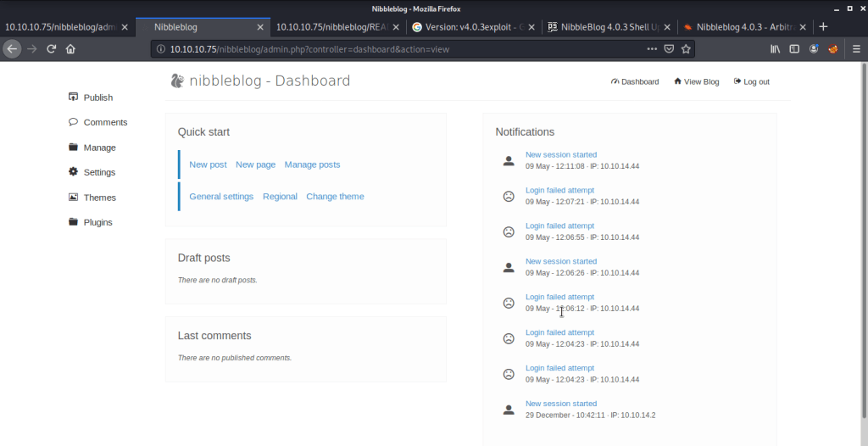Click the Publish icon in sidebar
The width and height of the screenshot is (868, 446).
point(74,98)
